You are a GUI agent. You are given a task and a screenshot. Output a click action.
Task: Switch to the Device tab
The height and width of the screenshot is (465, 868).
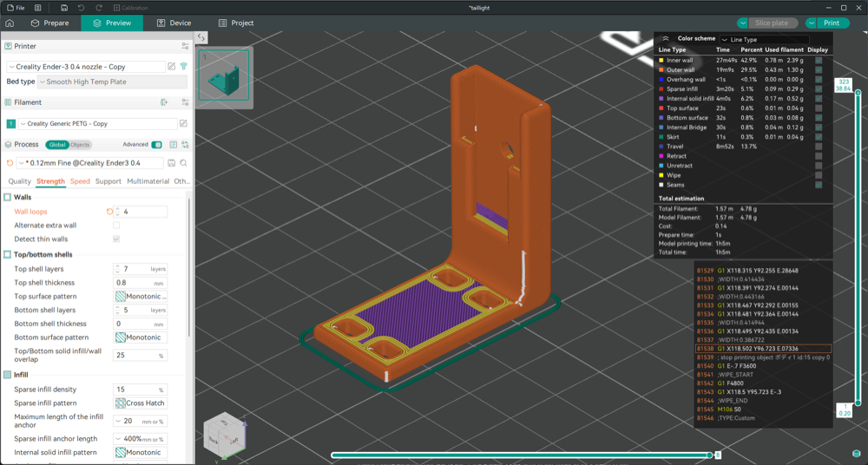click(x=174, y=23)
